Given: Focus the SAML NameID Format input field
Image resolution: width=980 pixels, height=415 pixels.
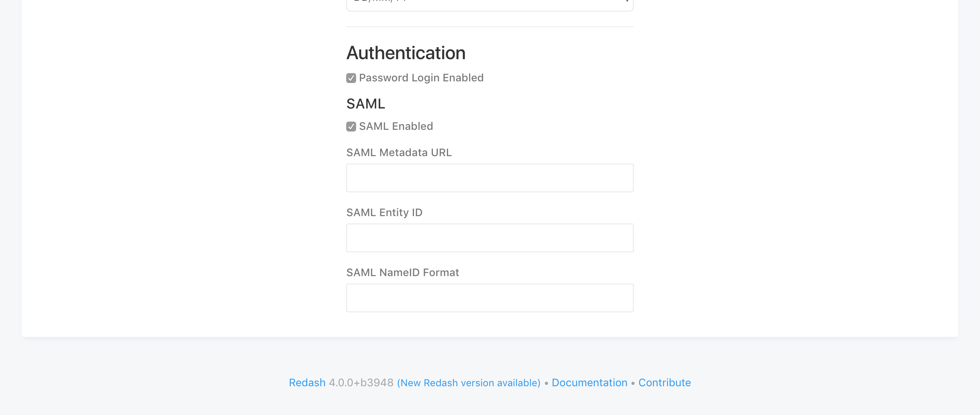Looking at the screenshot, I should 490,298.
